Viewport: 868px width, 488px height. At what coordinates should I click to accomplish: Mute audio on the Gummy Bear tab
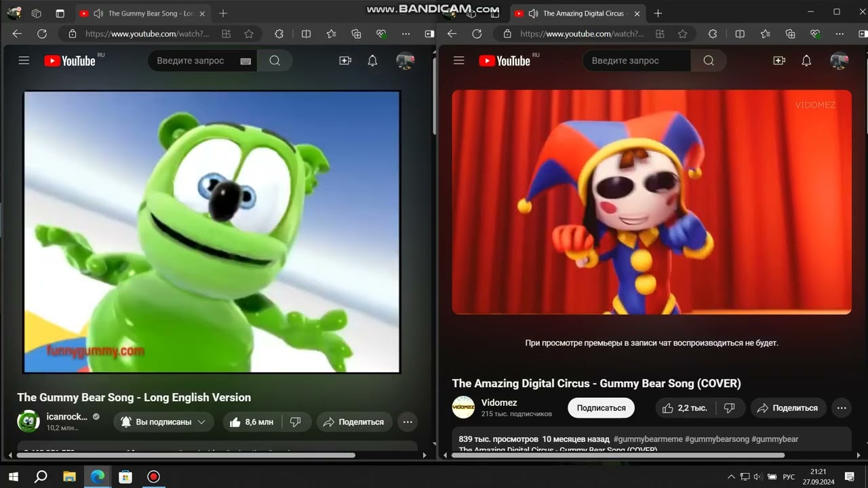(x=98, y=14)
